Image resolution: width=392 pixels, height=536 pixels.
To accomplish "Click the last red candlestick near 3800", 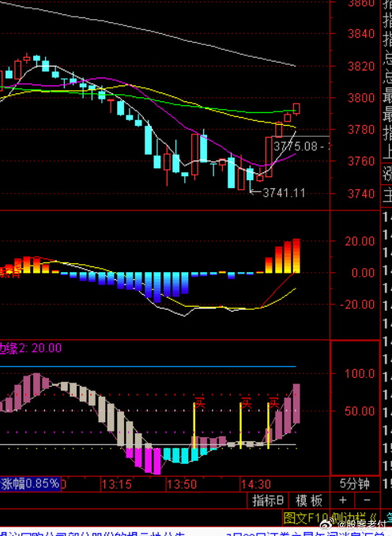I will coord(296,109).
